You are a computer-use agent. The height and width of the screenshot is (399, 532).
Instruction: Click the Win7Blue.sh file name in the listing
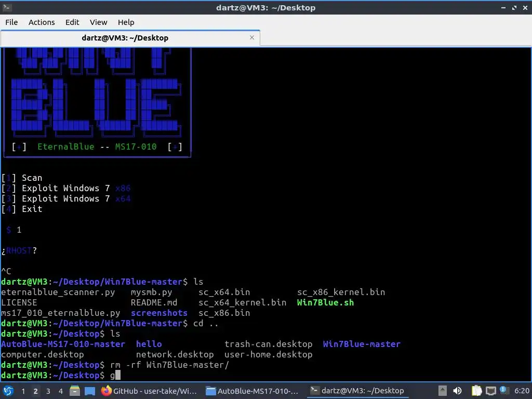[325, 303]
